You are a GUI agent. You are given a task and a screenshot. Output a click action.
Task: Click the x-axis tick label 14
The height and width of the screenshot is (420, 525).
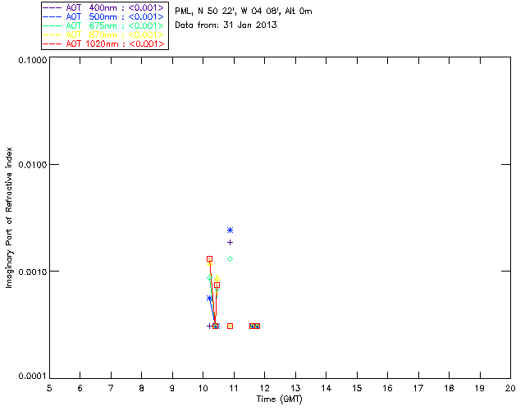click(326, 388)
